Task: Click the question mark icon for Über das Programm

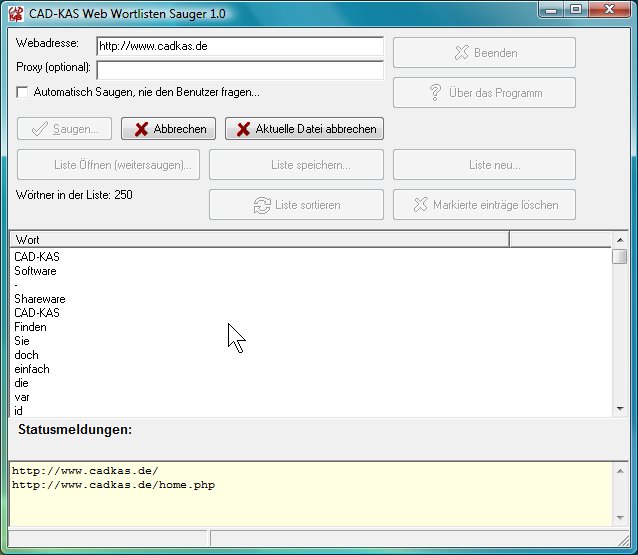Action: click(x=435, y=93)
